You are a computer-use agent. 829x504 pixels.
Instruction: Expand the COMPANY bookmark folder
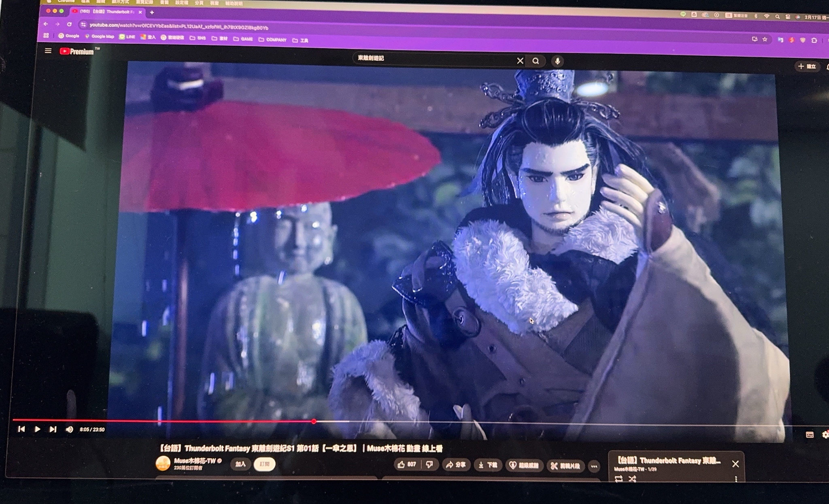coord(272,40)
